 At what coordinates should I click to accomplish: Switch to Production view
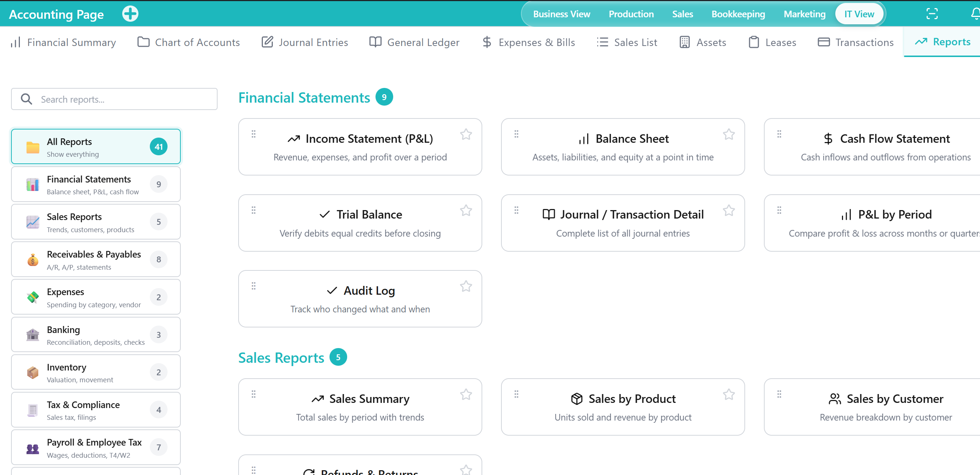pyautogui.click(x=631, y=14)
